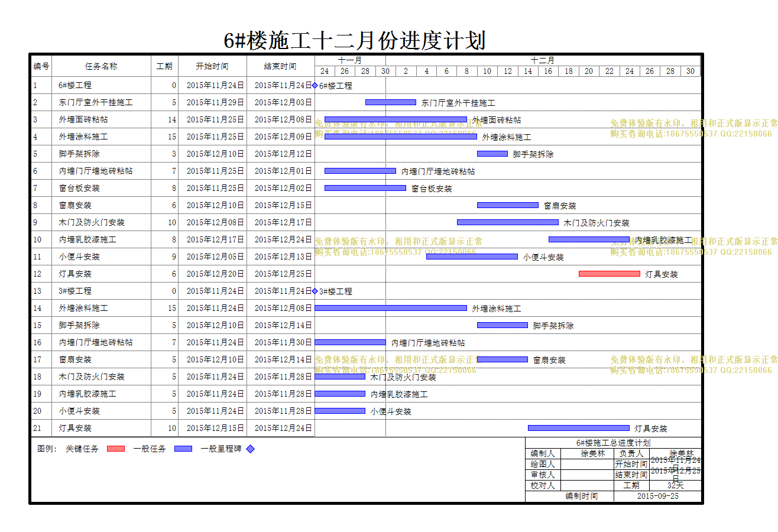The image size is (778, 532).
Task: Click the 绘图人 label in the title block
Action: [x=543, y=464]
